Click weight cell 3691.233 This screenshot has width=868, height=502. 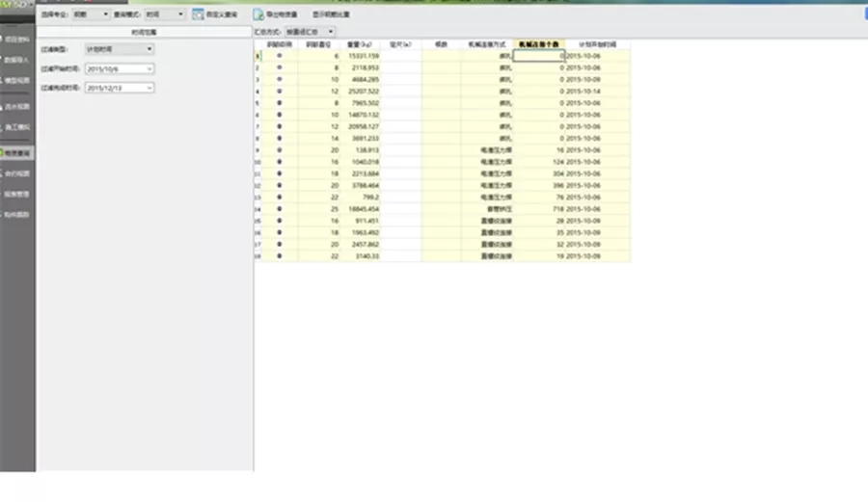coord(360,138)
